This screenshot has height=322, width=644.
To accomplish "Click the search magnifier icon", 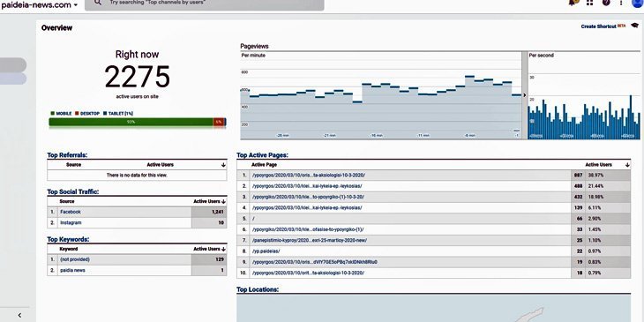I will pos(98,3).
